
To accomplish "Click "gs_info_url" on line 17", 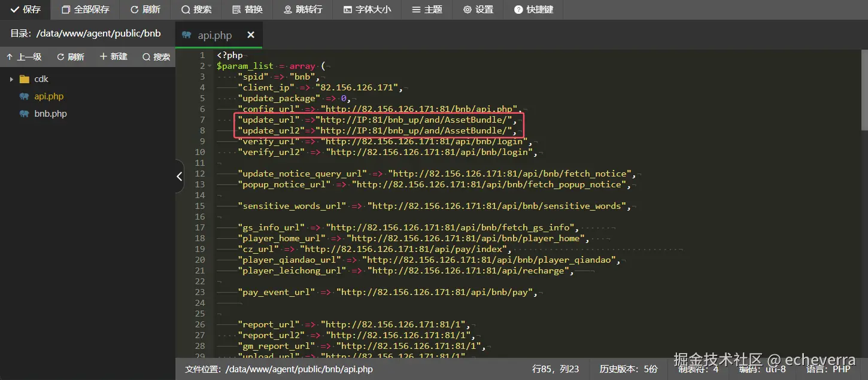I will (271, 227).
